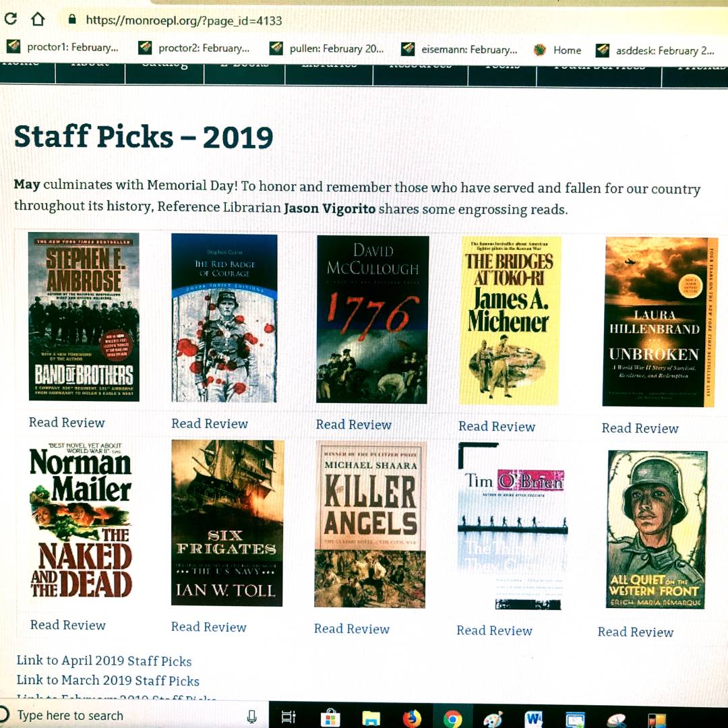Click the padlock site security icon
The image size is (728, 728).
72,20
